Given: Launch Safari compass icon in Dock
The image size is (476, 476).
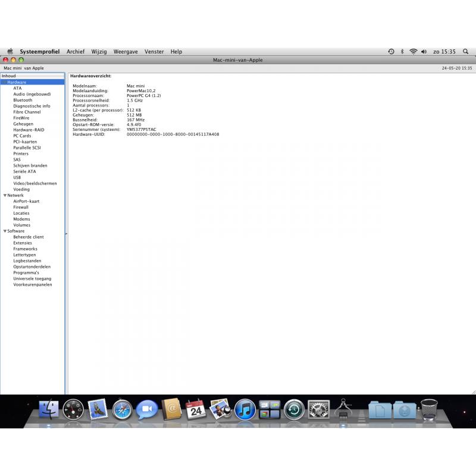Looking at the screenshot, I should click(x=122, y=410).
